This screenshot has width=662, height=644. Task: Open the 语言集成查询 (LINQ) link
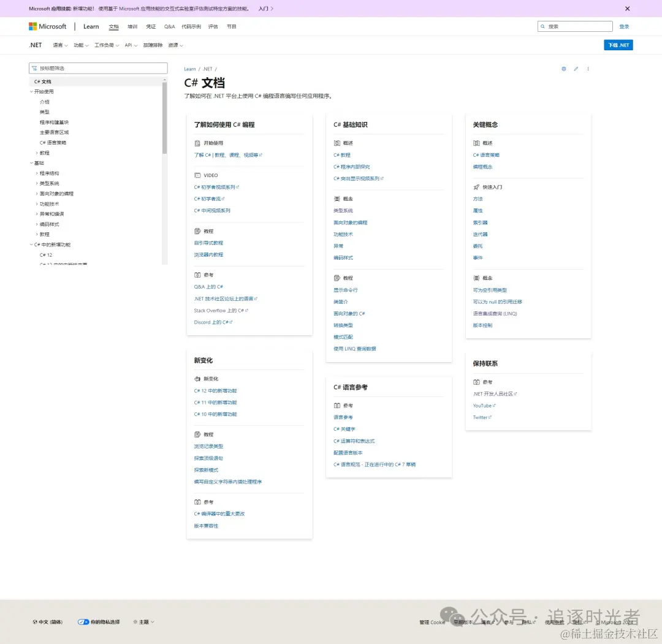(495, 314)
